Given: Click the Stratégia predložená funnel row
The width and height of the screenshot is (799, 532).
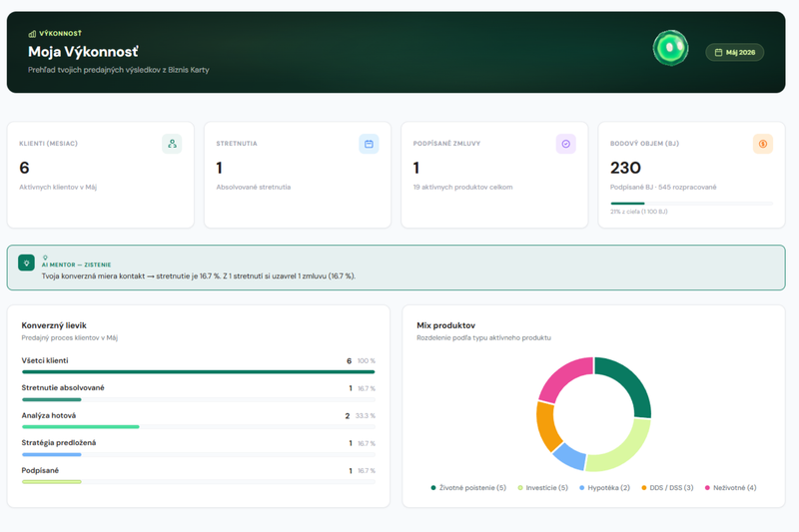Looking at the screenshot, I should point(198,448).
